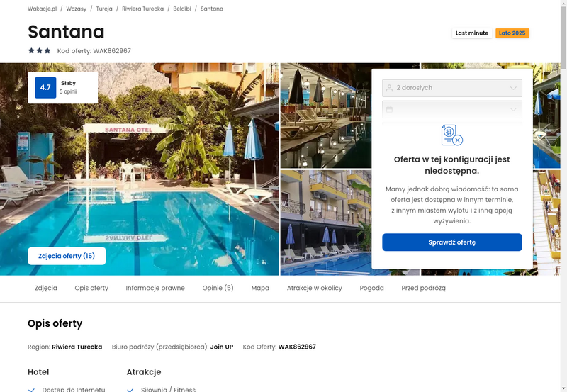Click the calendar icon in date field

pyautogui.click(x=389, y=109)
